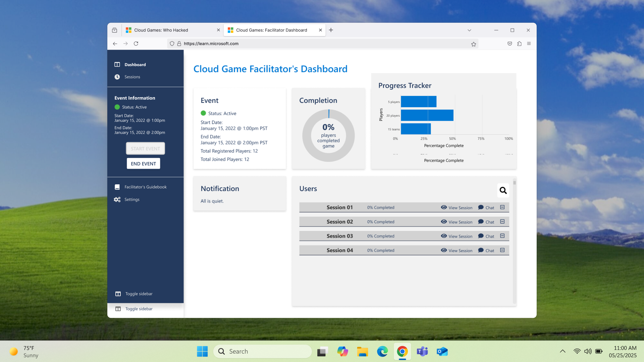Open a new browser tab
Viewport: 644px width, 362px height.
pos(331,30)
